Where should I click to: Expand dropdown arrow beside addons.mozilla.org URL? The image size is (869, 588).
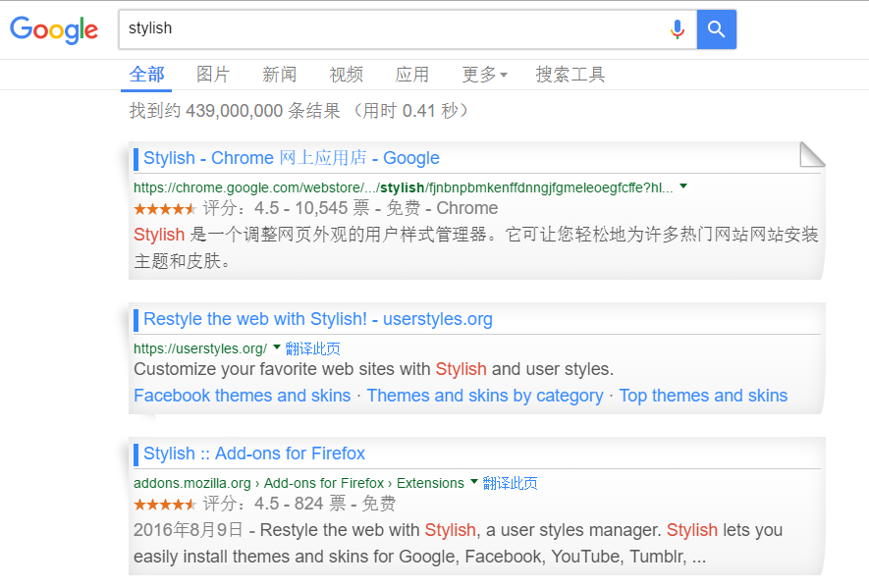pos(474,481)
